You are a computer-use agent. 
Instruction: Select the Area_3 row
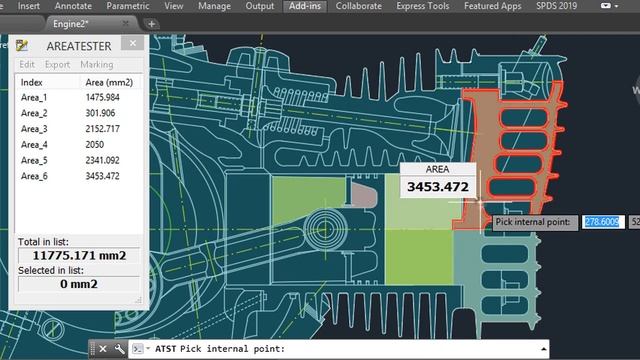(x=79, y=129)
